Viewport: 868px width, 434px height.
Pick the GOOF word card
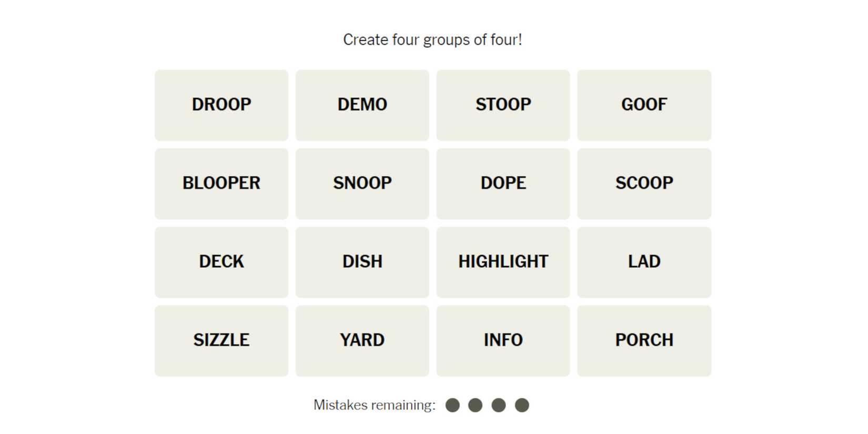pyautogui.click(x=644, y=105)
